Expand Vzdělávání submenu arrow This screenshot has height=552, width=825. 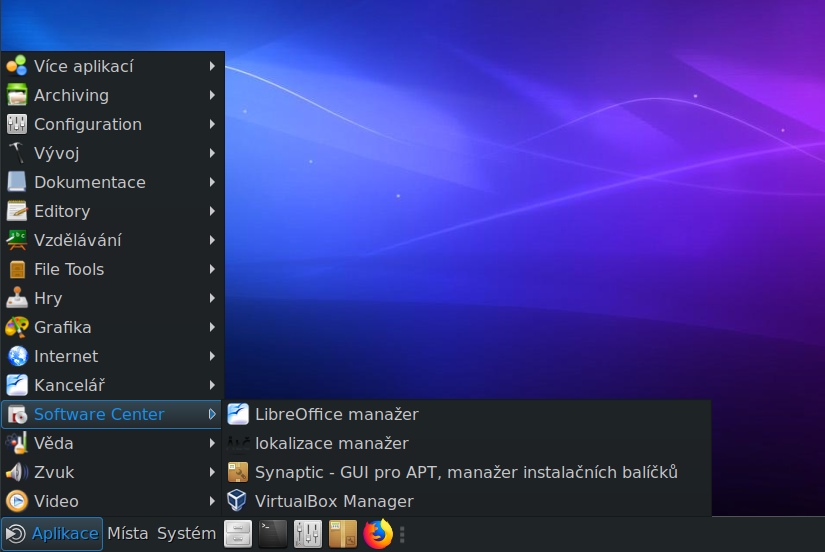212,240
